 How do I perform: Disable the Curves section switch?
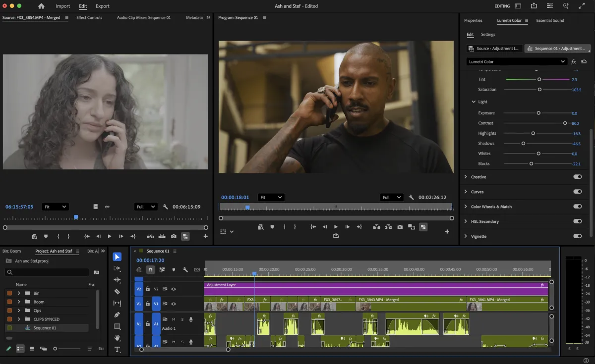point(577,192)
